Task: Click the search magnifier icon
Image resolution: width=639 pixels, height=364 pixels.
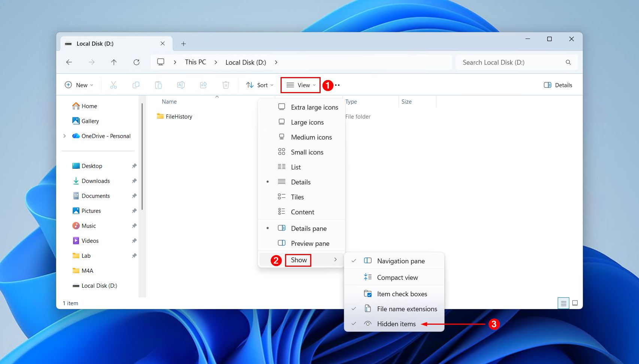Action: pos(568,62)
